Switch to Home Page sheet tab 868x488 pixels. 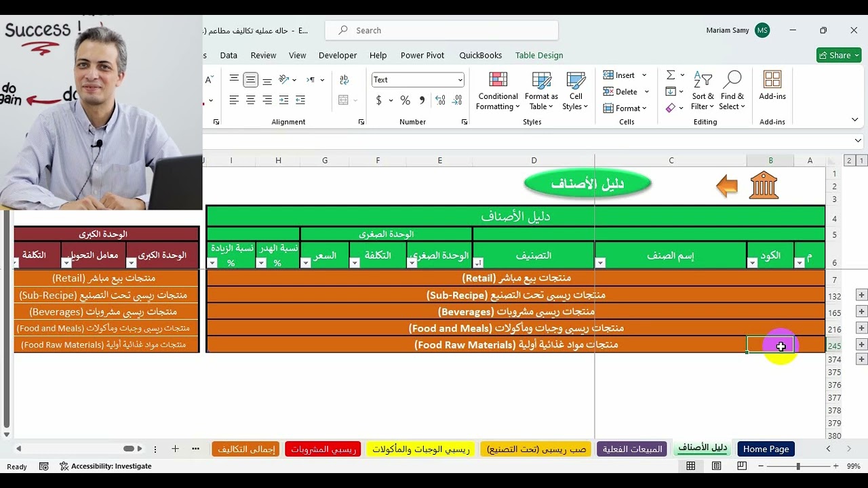[x=766, y=449]
